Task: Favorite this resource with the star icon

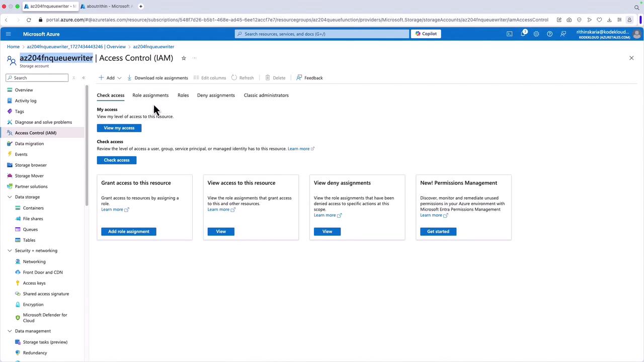Action: pos(184,58)
